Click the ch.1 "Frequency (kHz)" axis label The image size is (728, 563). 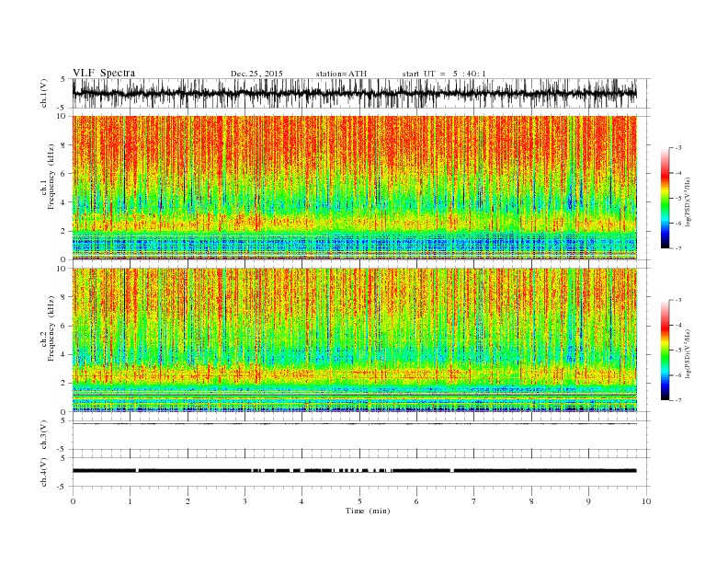[x=51, y=177]
